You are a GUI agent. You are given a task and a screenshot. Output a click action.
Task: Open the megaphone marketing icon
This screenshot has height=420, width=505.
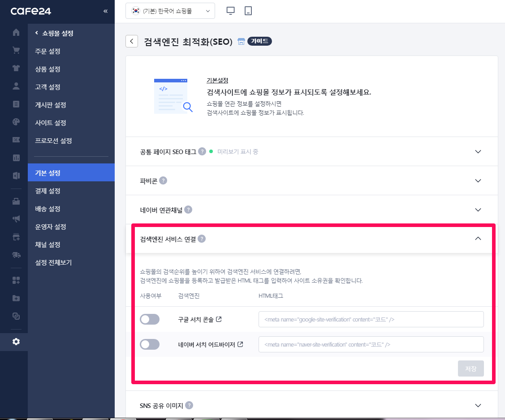pos(16,219)
